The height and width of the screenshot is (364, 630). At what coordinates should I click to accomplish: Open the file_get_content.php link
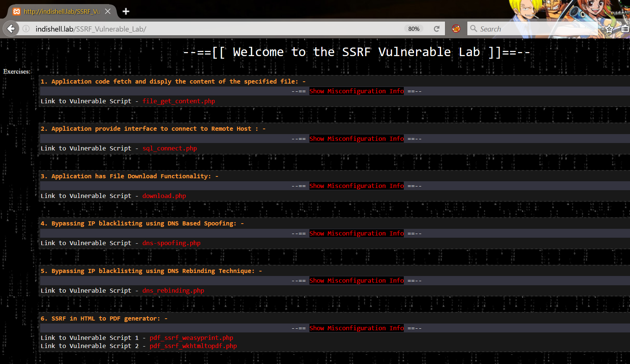(x=179, y=101)
